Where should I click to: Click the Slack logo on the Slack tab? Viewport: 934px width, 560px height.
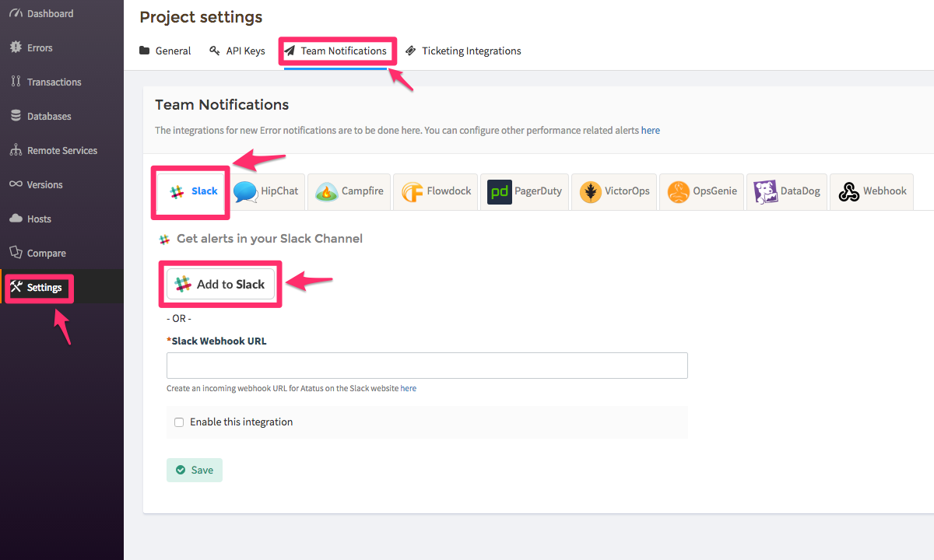[x=177, y=191]
